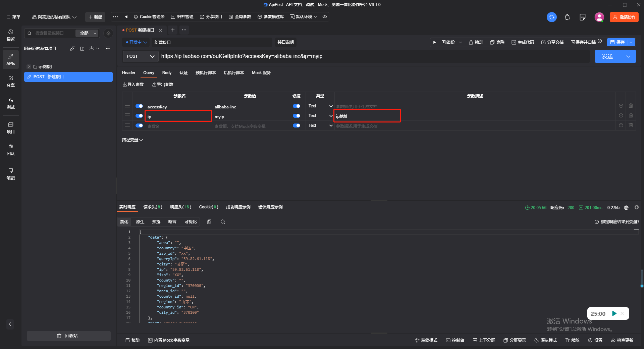
Task: Click 生成代码 generate code
Action: 523,42
